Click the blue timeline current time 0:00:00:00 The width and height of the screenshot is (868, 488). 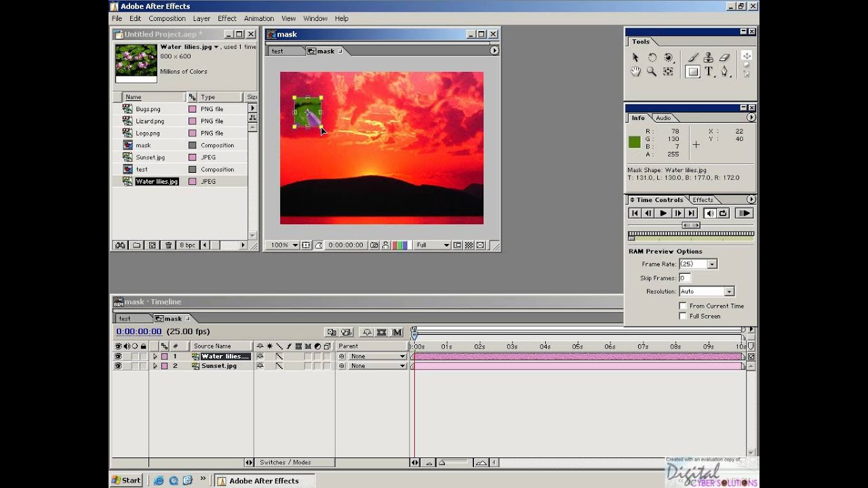coord(139,331)
